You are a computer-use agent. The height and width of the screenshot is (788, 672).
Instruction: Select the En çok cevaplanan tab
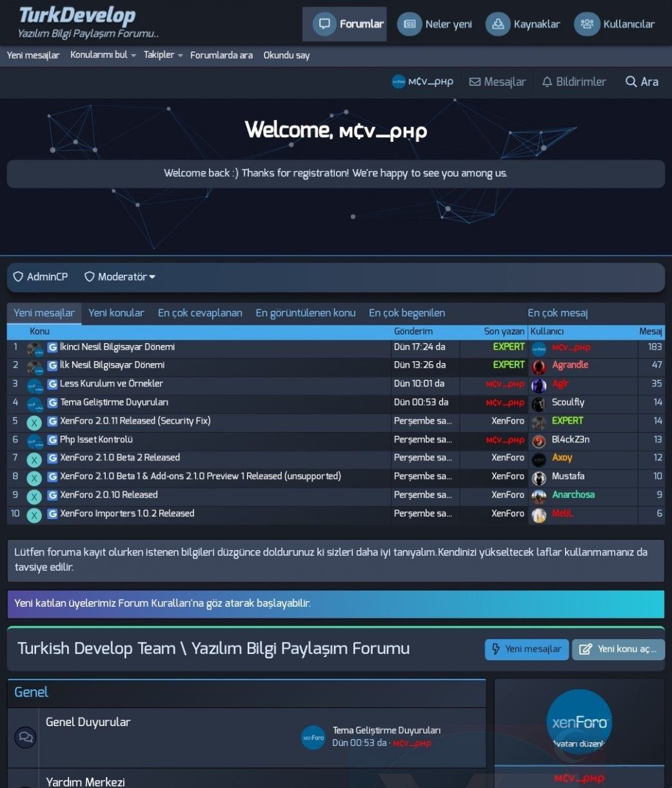coord(200,313)
